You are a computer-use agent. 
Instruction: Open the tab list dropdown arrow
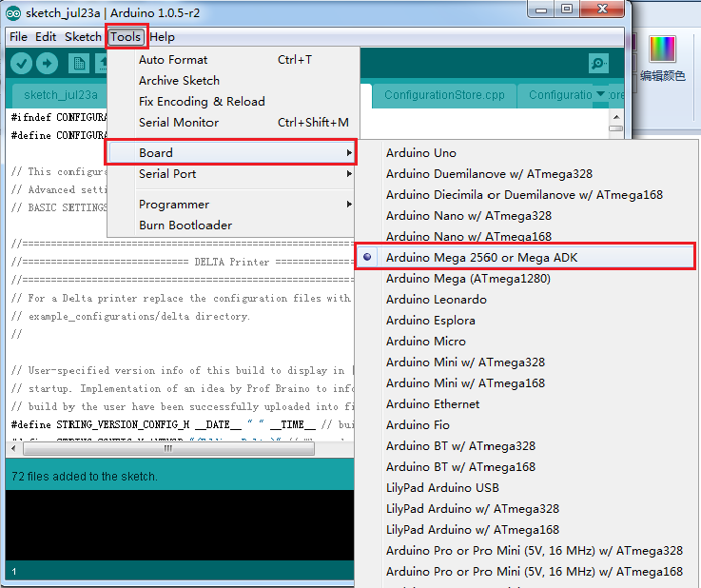600,94
